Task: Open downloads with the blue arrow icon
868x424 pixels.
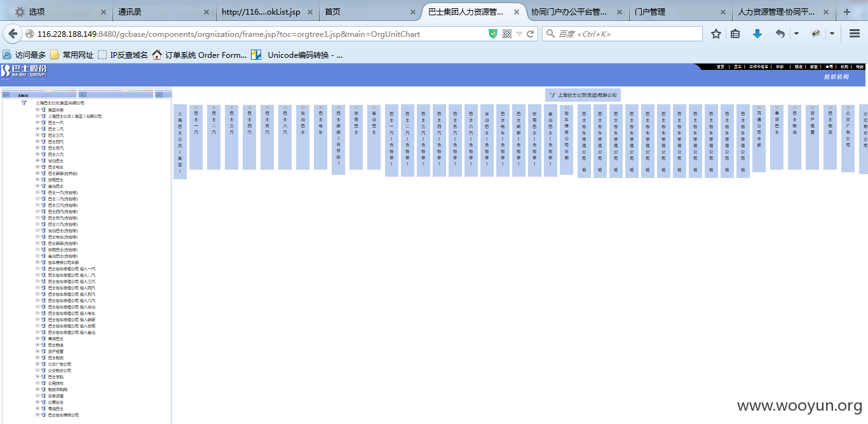Action: pos(757,34)
